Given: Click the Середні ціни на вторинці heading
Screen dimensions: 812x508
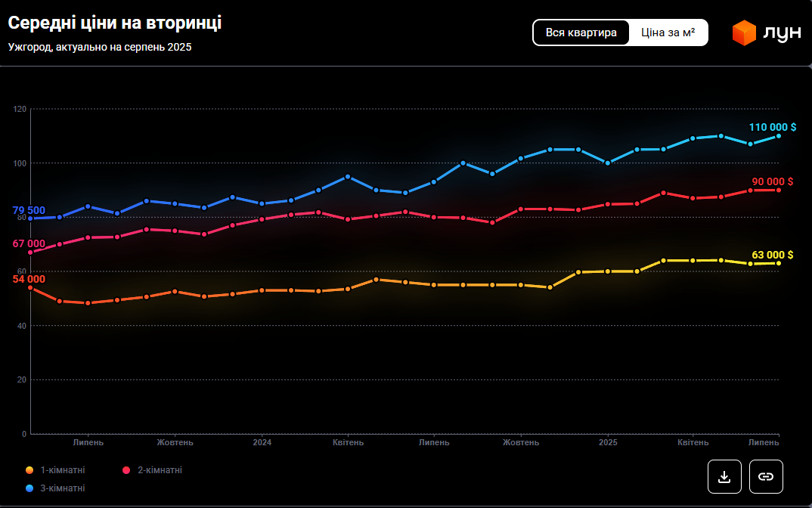Looking at the screenshot, I should tap(114, 23).
